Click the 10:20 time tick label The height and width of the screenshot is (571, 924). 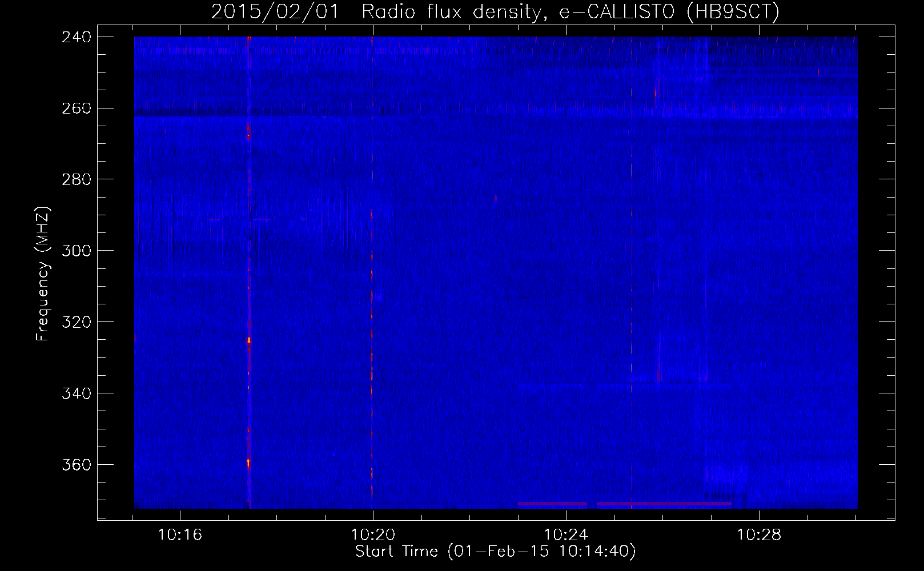coord(373,535)
